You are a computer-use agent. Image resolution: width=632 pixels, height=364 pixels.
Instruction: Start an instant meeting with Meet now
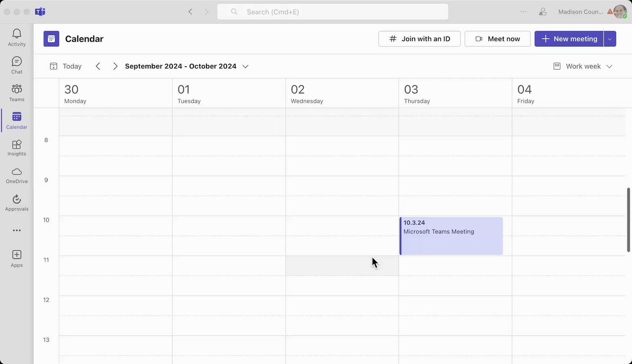click(497, 39)
